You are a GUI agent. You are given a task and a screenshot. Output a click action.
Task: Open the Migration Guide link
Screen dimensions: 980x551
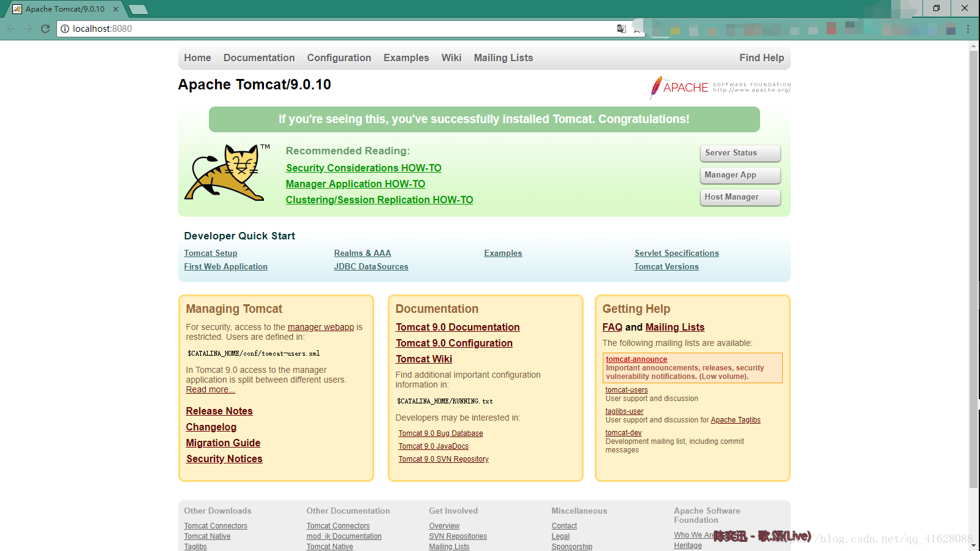223,443
